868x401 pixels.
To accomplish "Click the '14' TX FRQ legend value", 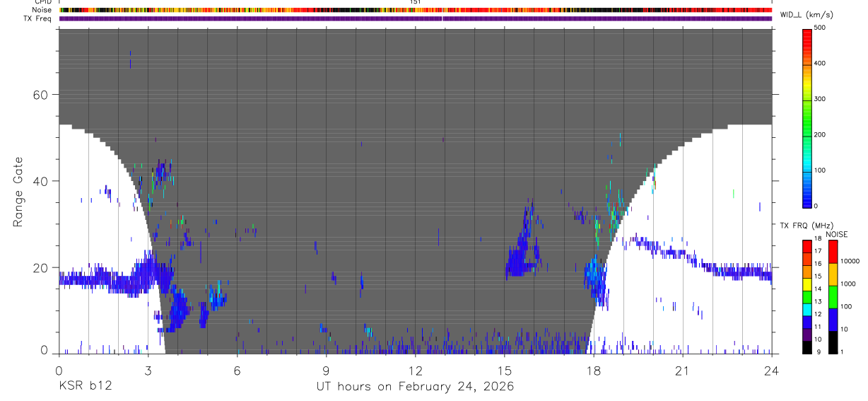I will [818, 289].
